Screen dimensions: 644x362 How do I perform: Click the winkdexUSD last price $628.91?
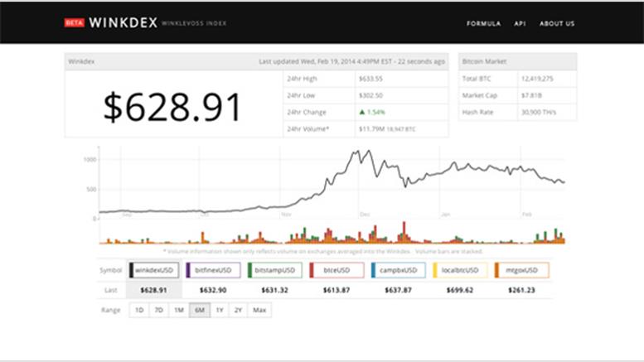click(153, 290)
